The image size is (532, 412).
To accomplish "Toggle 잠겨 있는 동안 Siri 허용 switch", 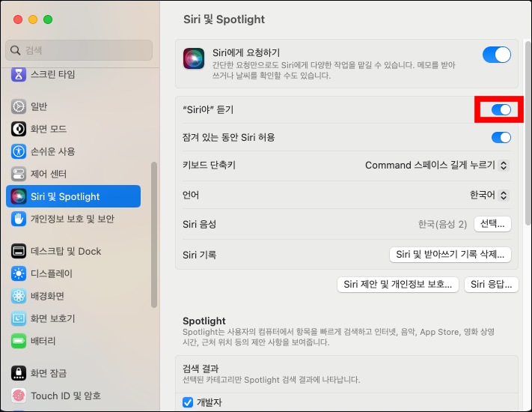I will tap(501, 138).
